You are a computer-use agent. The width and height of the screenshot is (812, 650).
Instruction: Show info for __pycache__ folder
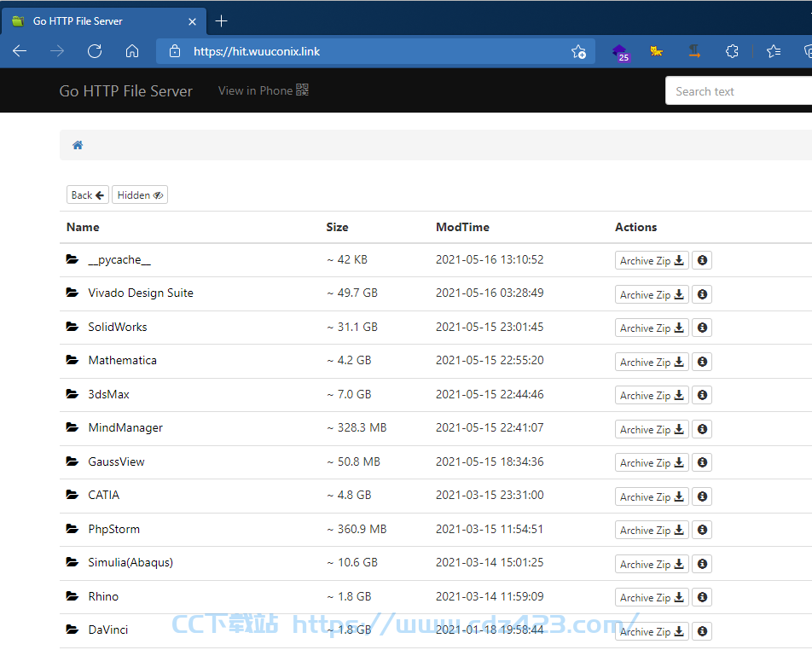pyautogui.click(x=702, y=260)
